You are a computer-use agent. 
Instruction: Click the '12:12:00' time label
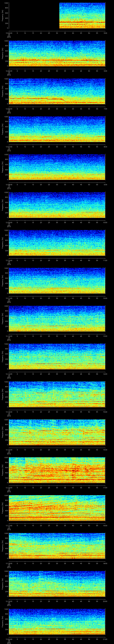9,336
